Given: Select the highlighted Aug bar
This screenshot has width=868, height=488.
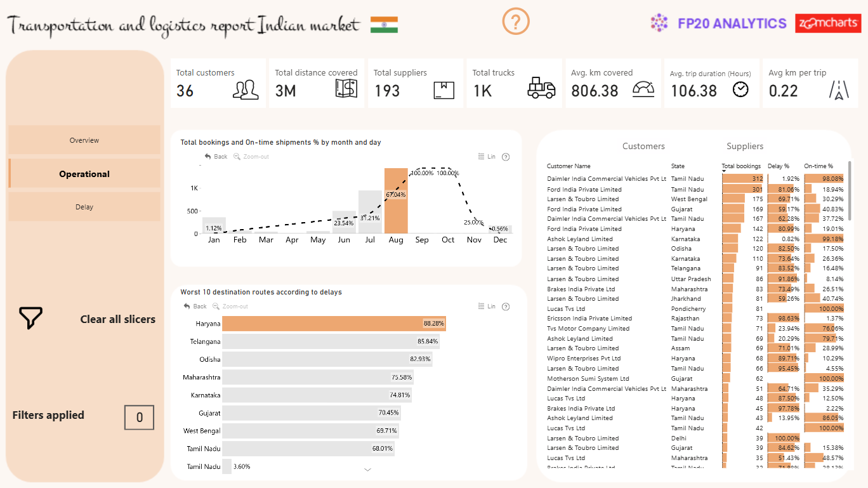Looking at the screenshot, I should (x=396, y=201).
